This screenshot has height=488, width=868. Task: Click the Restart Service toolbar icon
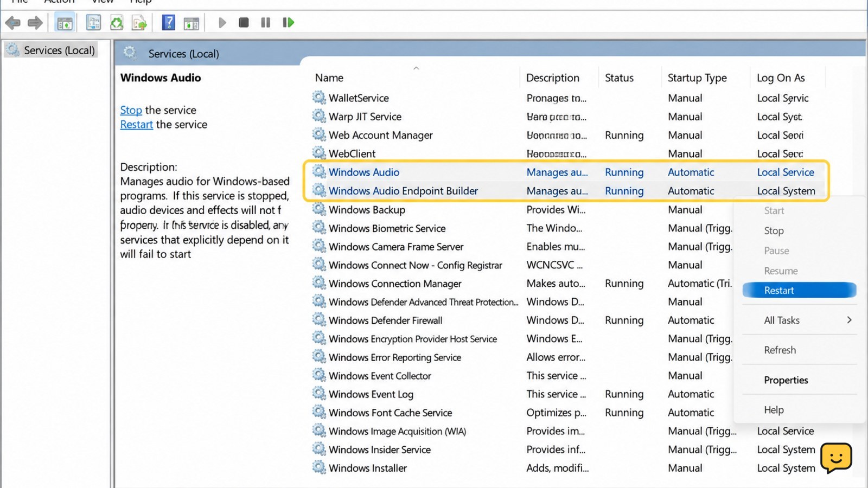(x=288, y=23)
